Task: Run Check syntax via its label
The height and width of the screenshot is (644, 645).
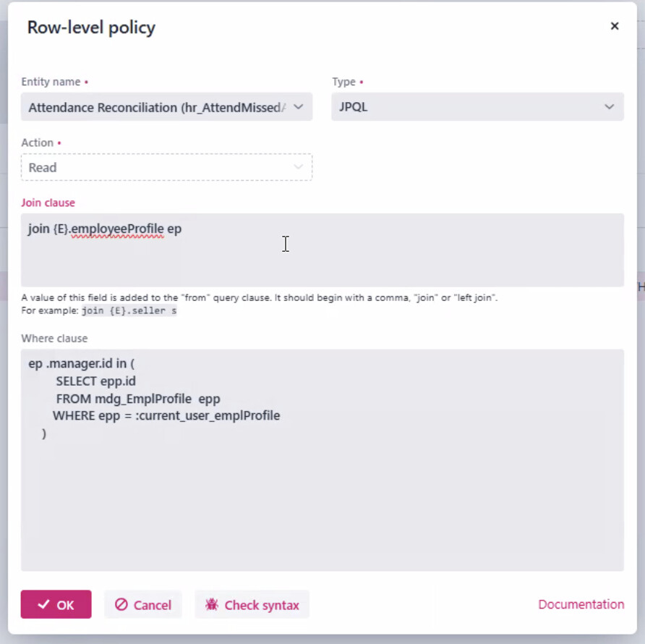Action: pyautogui.click(x=262, y=605)
